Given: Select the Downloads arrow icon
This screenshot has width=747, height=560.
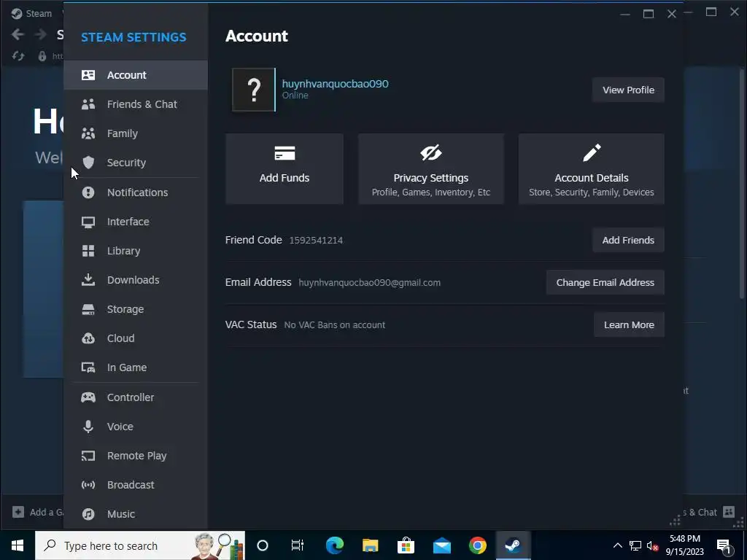Looking at the screenshot, I should click(x=88, y=279).
